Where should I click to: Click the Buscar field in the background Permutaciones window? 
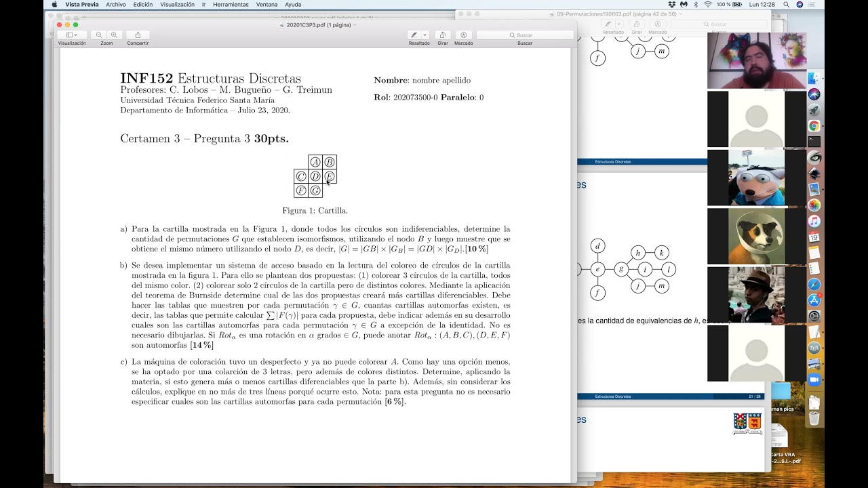[719, 24]
